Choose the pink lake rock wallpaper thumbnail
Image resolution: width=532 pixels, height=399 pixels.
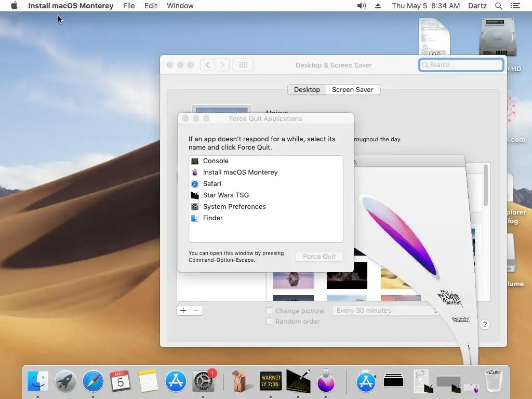click(x=294, y=280)
